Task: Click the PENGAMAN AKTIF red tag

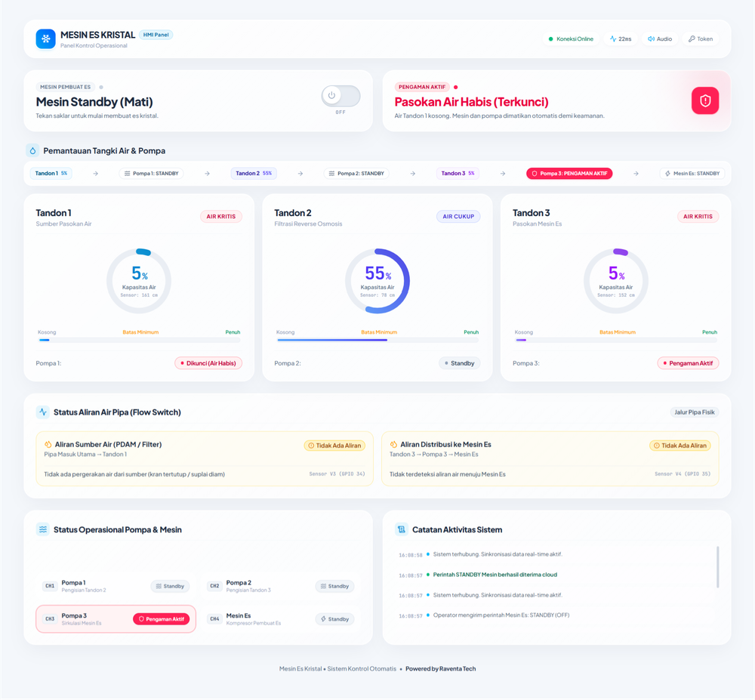Action: (x=422, y=87)
